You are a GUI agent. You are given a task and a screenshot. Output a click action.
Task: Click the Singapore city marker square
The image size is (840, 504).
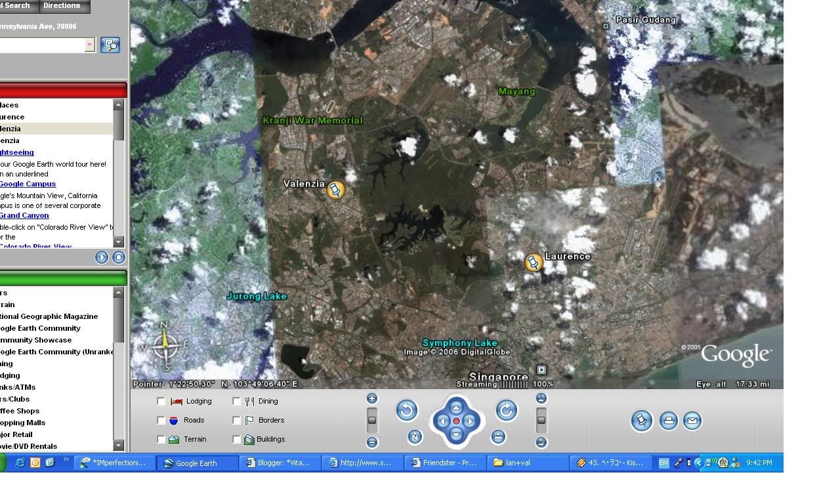click(x=541, y=369)
